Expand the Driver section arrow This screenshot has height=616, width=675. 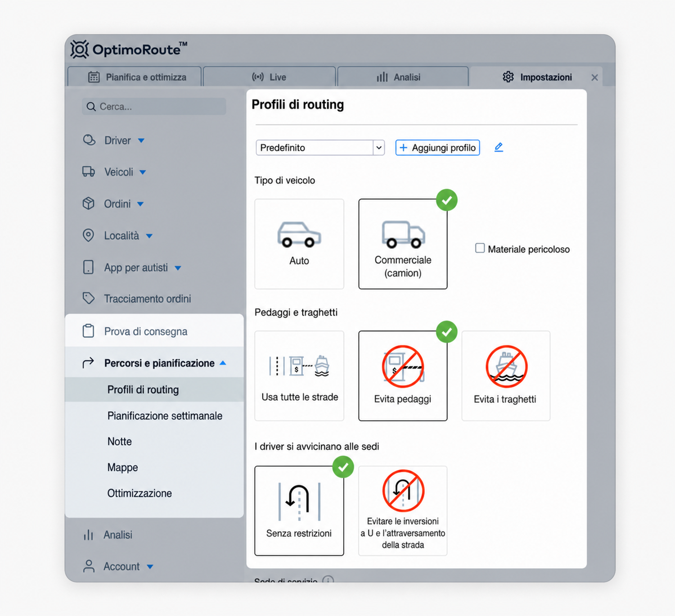141,140
